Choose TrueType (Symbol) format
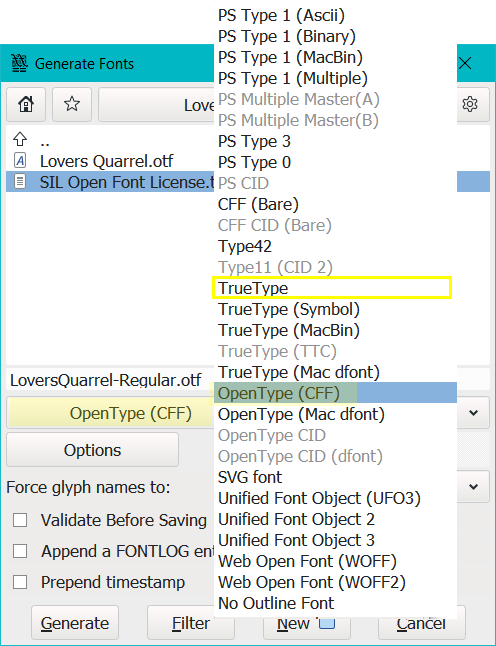 point(335,309)
